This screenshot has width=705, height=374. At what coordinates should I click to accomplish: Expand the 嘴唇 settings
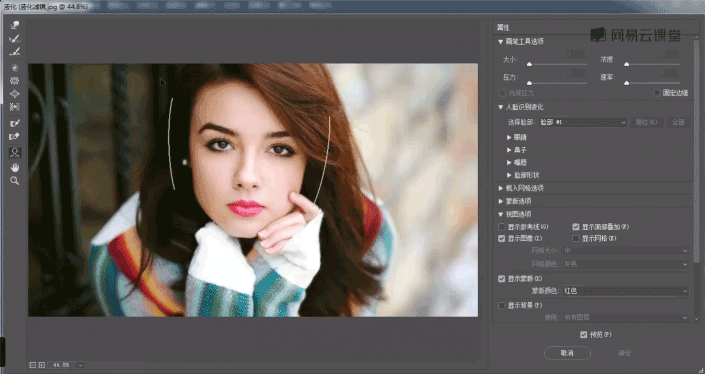[509, 163]
